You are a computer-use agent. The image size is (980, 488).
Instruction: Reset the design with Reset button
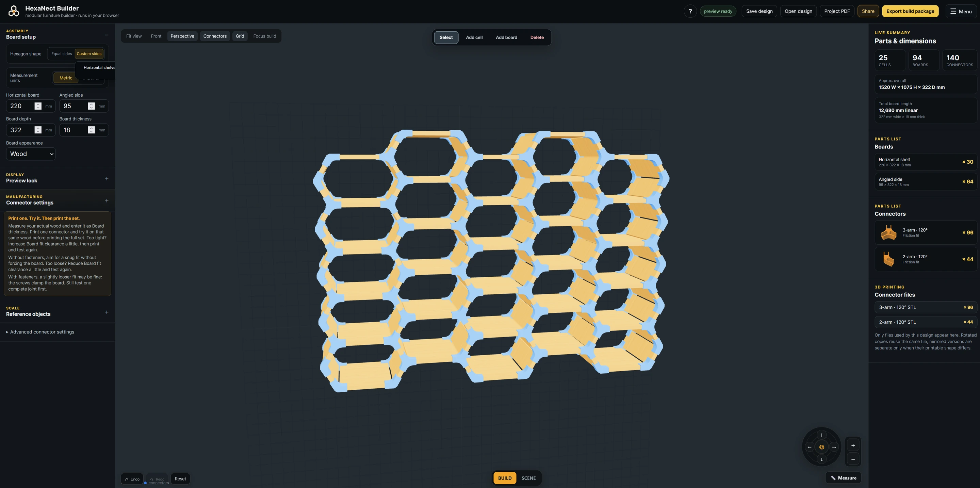point(180,478)
